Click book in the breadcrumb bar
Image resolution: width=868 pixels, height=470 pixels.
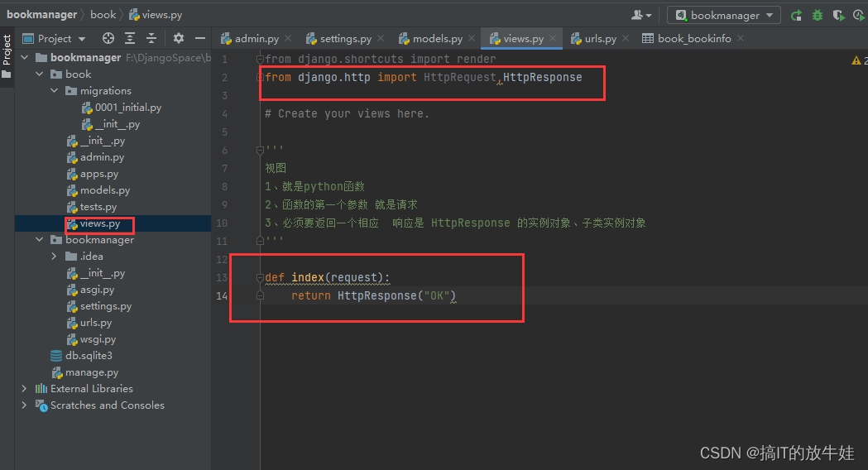tap(103, 15)
